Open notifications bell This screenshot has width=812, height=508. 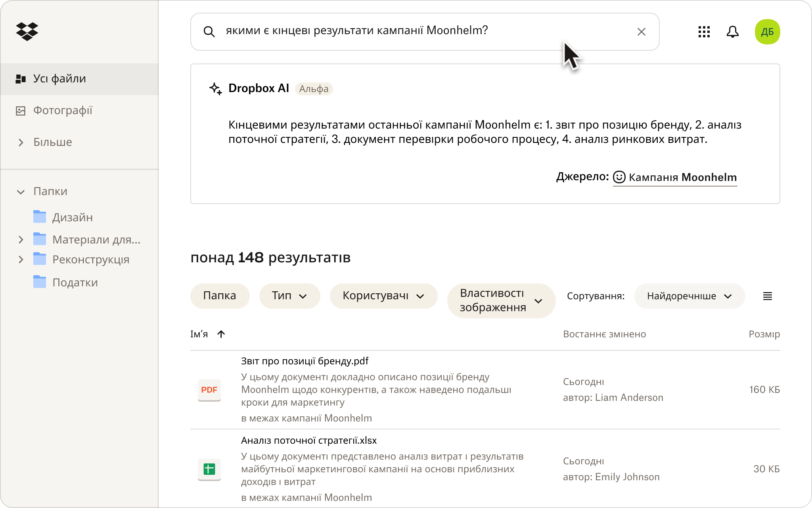click(733, 32)
